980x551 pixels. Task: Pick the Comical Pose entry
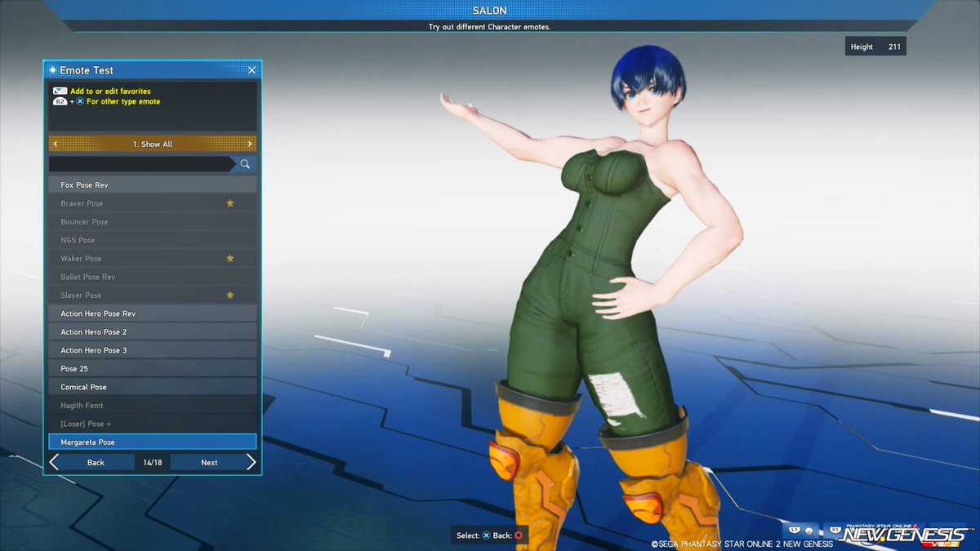pyautogui.click(x=153, y=387)
